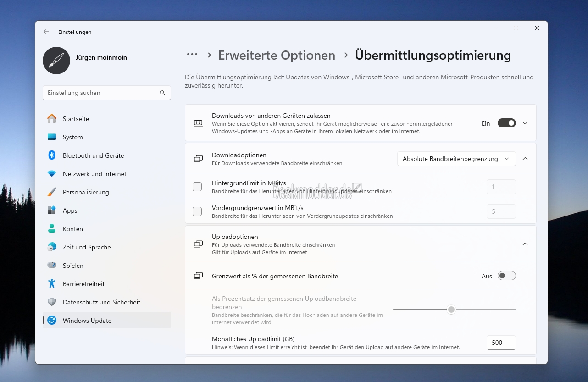Image resolution: width=588 pixels, height=382 pixels.
Task: Select Bluetooth und Geräte
Action: click(x=107, y=155)
